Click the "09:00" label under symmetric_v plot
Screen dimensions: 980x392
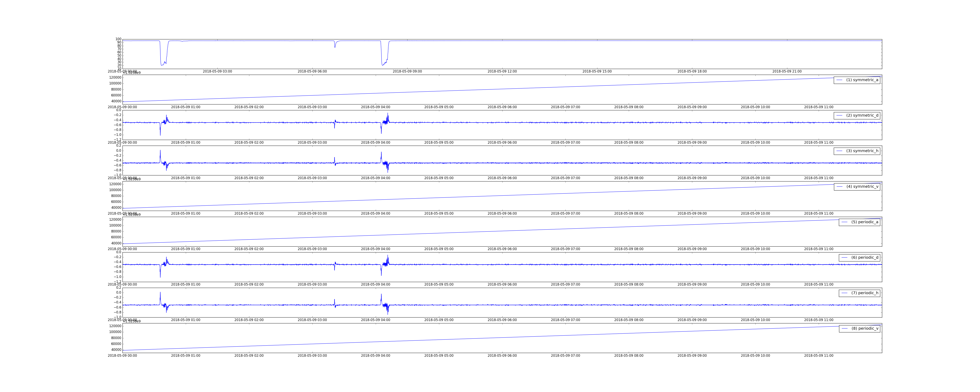click(x=692, y=213)
